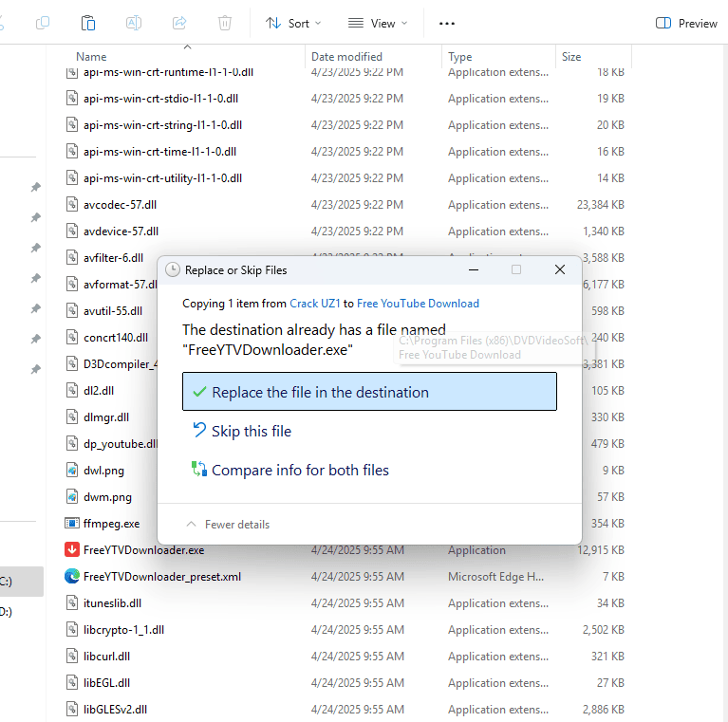Open the View dropdown

point(378,23)
